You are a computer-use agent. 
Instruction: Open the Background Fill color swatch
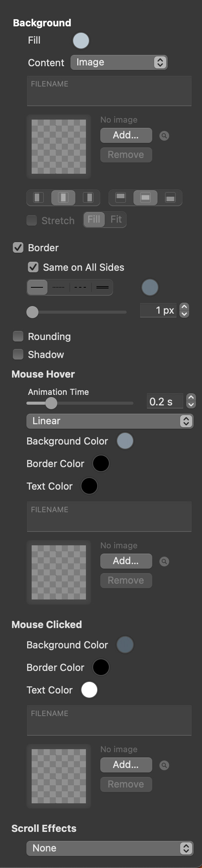pyautogui.click(x=81, y=41)
